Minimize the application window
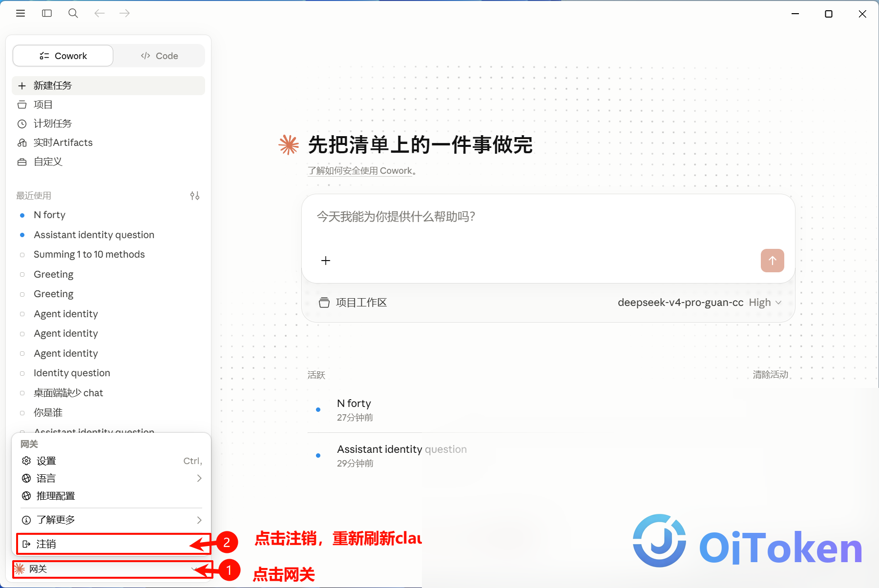 tap(795, 14)
